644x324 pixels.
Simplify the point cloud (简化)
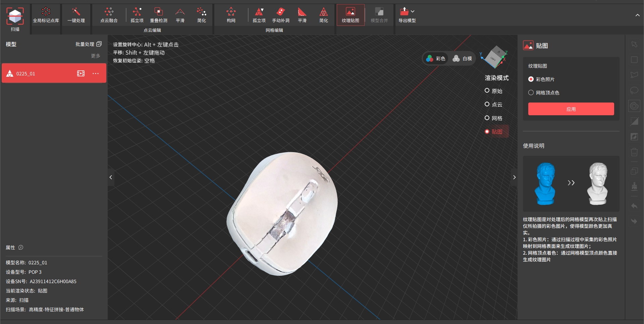pos(202,16)
